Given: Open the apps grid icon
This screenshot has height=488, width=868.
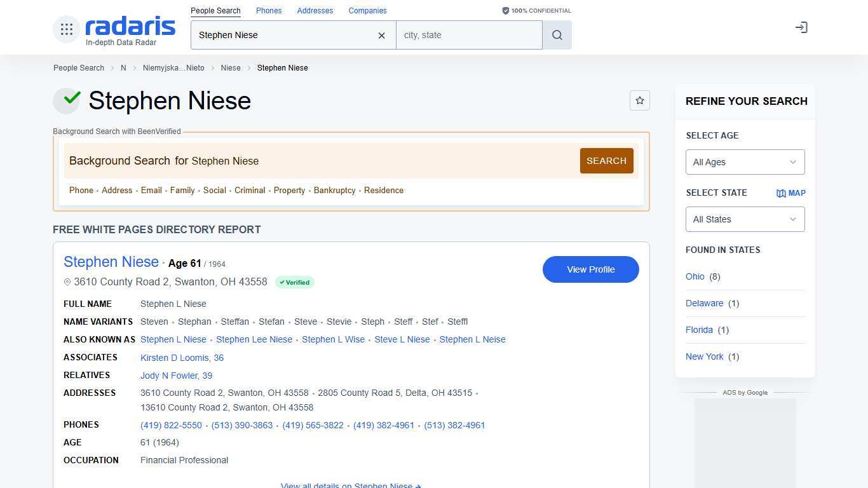Looking at the screenshot, I should pyautogui.click(x=66, y=29).
